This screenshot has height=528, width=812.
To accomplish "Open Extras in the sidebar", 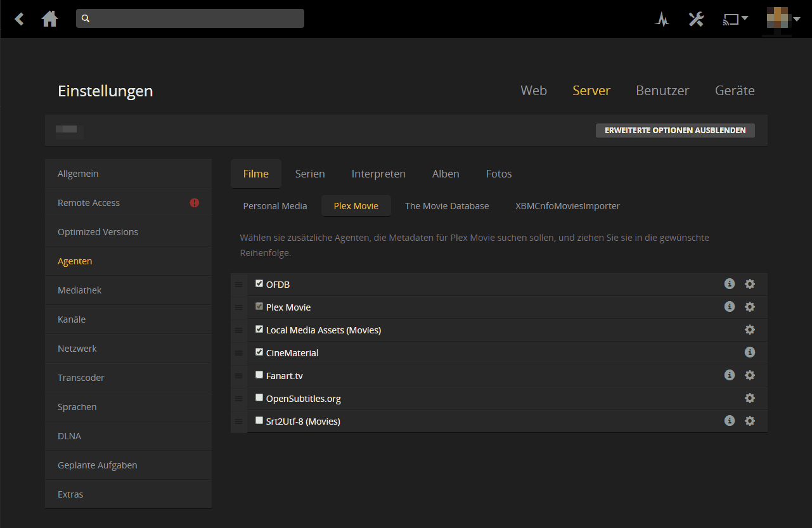I will coord(128,494).
